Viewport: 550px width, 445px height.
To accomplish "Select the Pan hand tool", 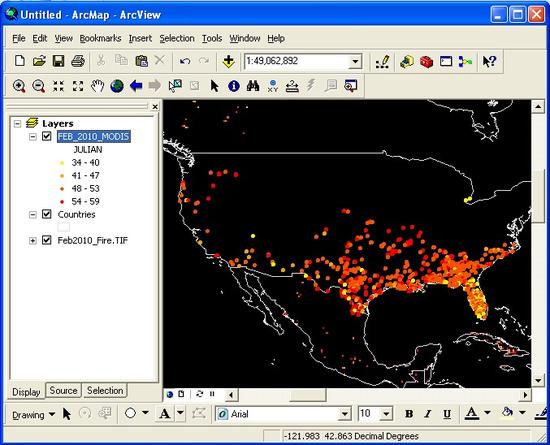I will [97, 86].
